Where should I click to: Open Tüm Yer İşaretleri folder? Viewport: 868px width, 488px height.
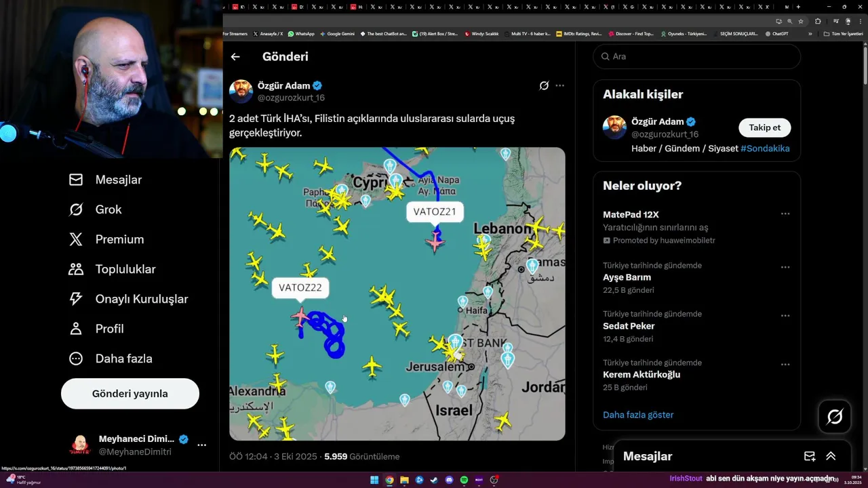click(x=844, y=33)
